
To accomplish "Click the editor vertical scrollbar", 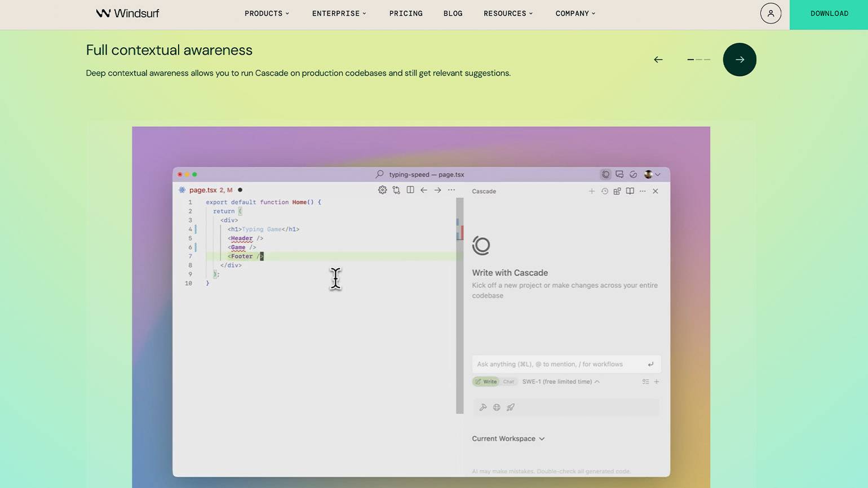I will [460, 306].
